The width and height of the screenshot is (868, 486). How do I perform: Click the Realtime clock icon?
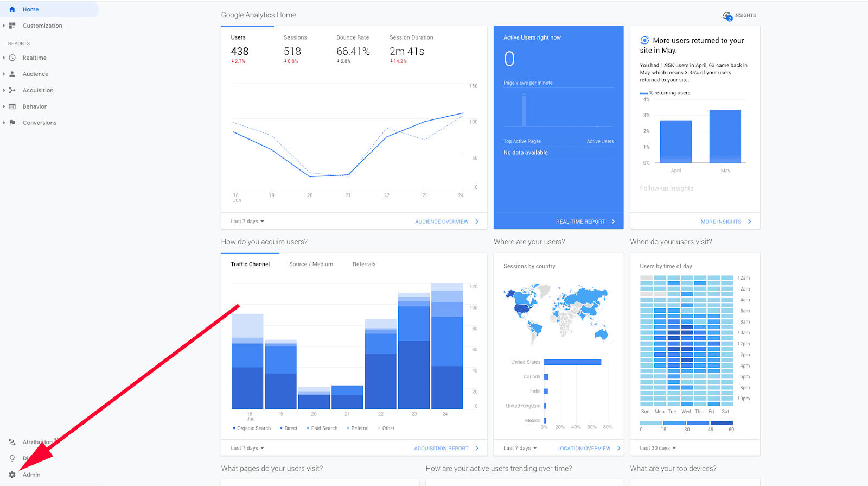click(12, 58)
